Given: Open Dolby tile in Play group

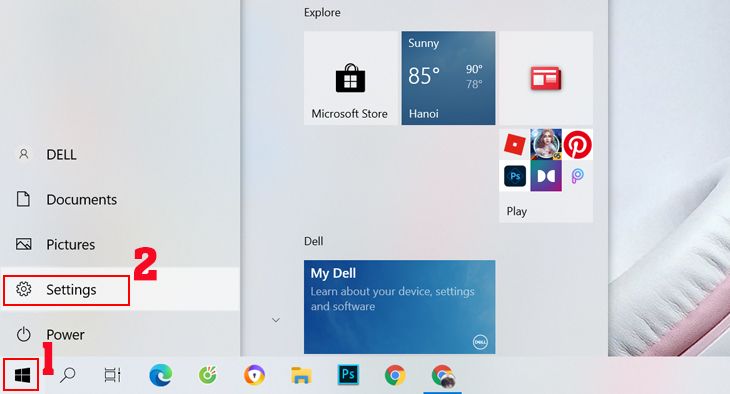Looking at the screenshot, I should 546,176.
